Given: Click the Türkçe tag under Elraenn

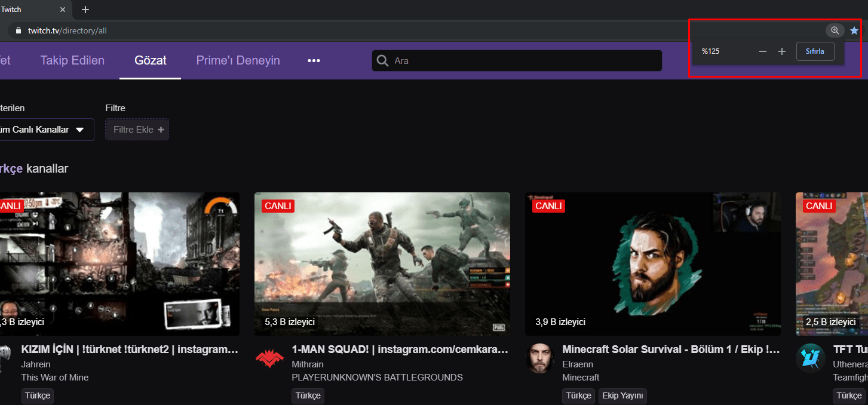Looking at the screenshot, I should [579, 395].
